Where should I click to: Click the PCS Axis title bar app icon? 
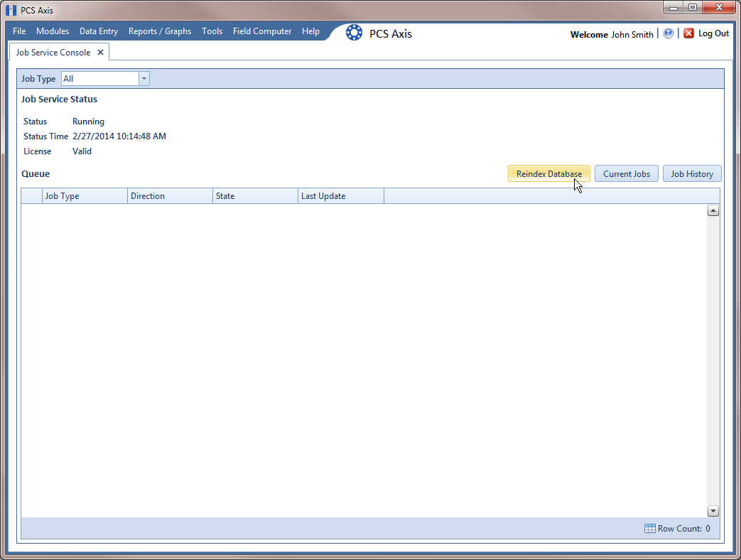11,10
